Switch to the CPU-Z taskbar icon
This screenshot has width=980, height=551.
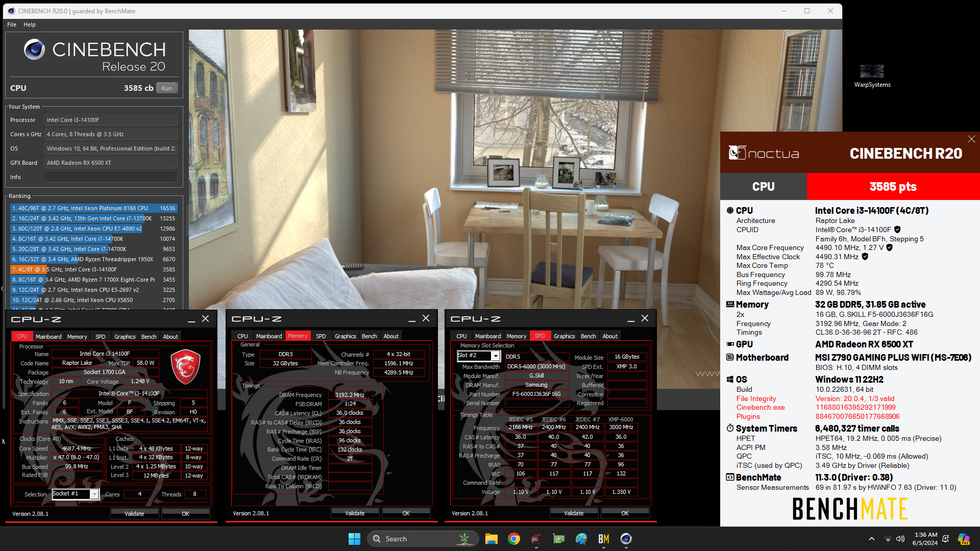(x=536, y=539)
